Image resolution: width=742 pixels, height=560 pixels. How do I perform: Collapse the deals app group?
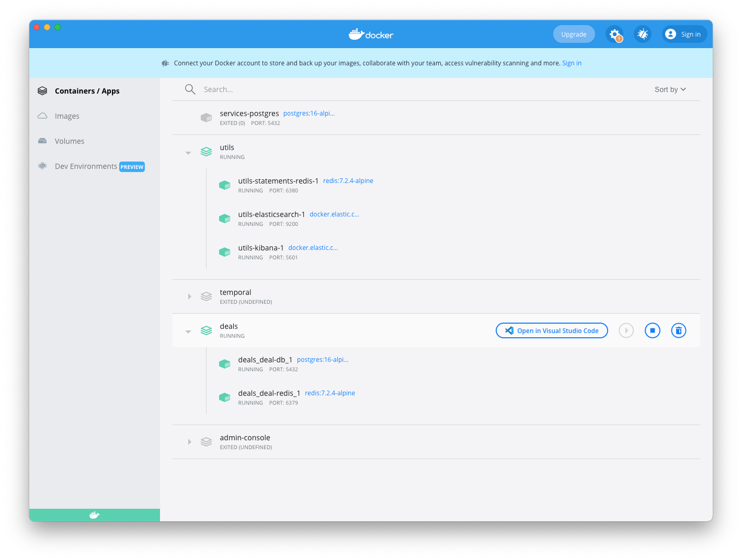[188, 332]
